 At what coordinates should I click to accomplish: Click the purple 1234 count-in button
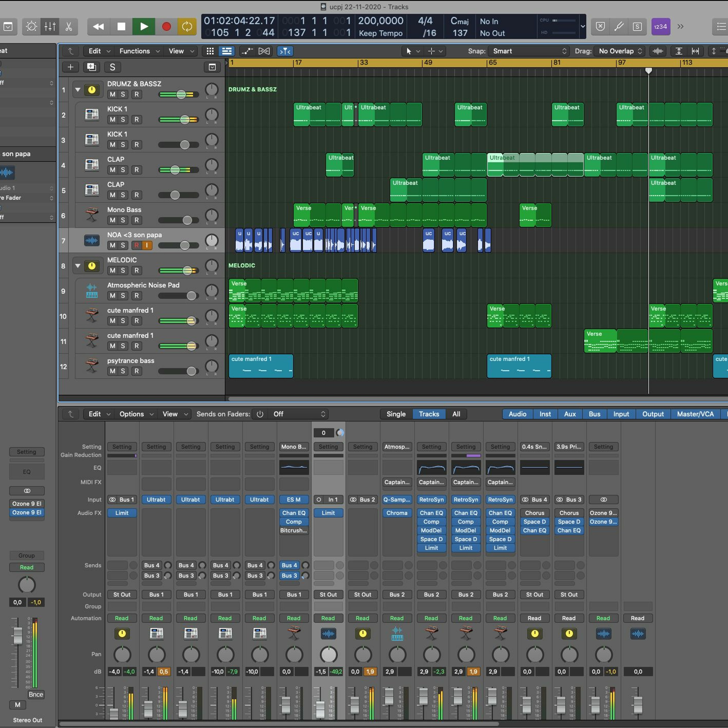(660, 26)
